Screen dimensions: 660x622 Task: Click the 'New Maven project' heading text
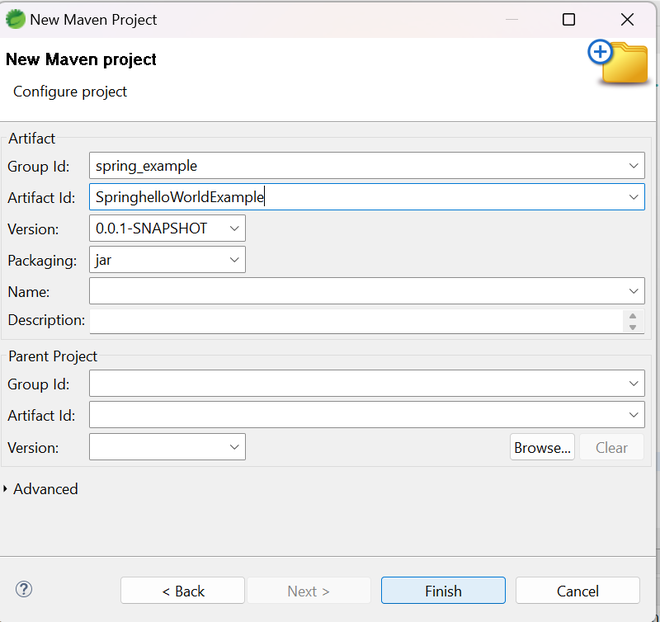[x=81, y=59]
